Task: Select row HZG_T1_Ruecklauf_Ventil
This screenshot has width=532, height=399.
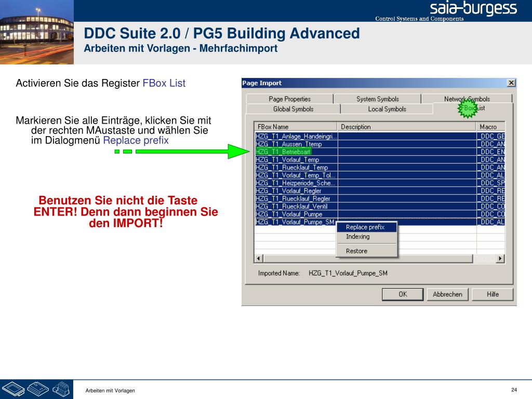Action: [380, 206]
